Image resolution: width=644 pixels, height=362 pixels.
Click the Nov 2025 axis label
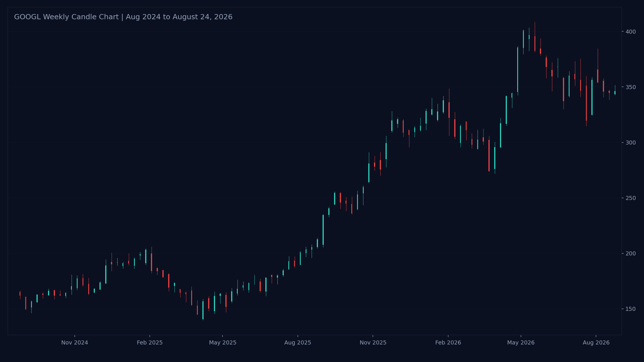point(373,343)
